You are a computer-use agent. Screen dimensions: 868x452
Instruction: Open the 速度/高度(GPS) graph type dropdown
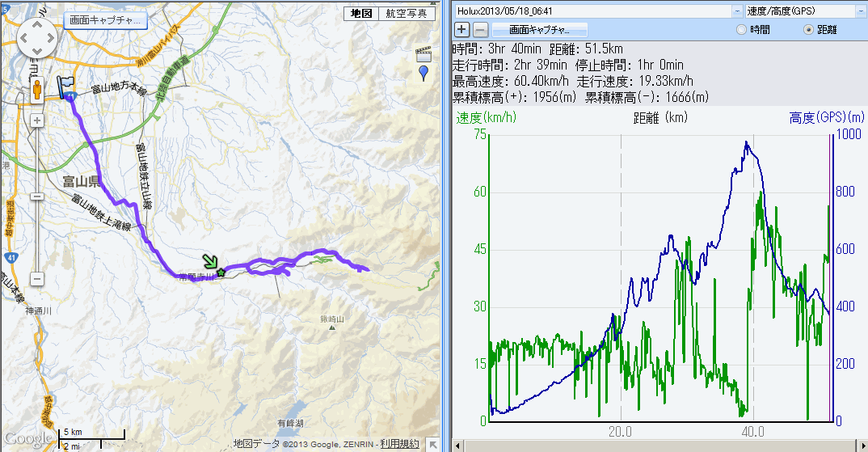click(861, 11)
